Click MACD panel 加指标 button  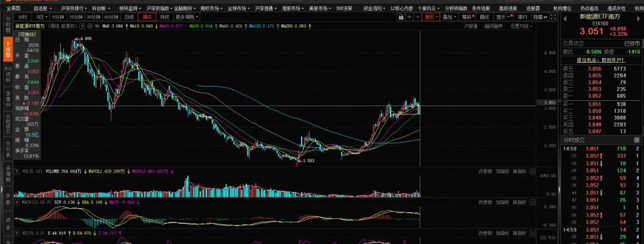coord(502,202)
